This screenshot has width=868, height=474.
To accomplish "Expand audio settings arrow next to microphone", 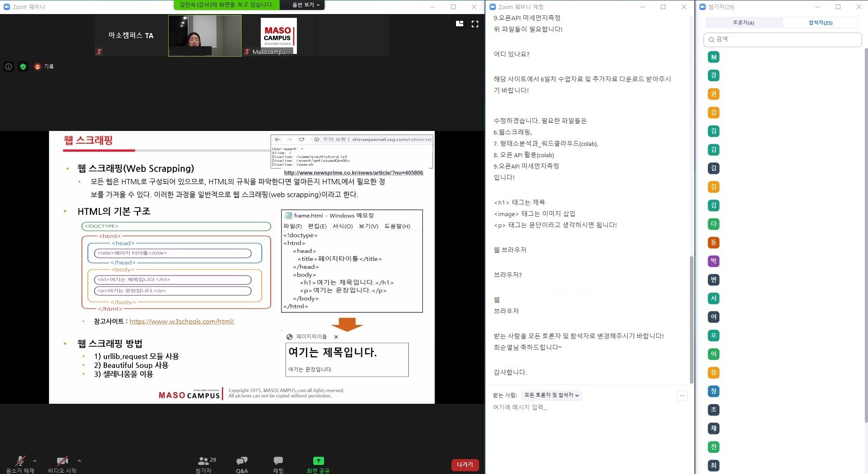I will [35, 461].
